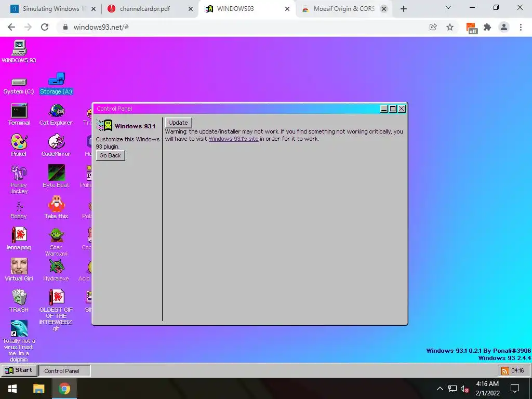Open Cat Explorer desktop icon

pyautogui.click(x=56, y=115)
